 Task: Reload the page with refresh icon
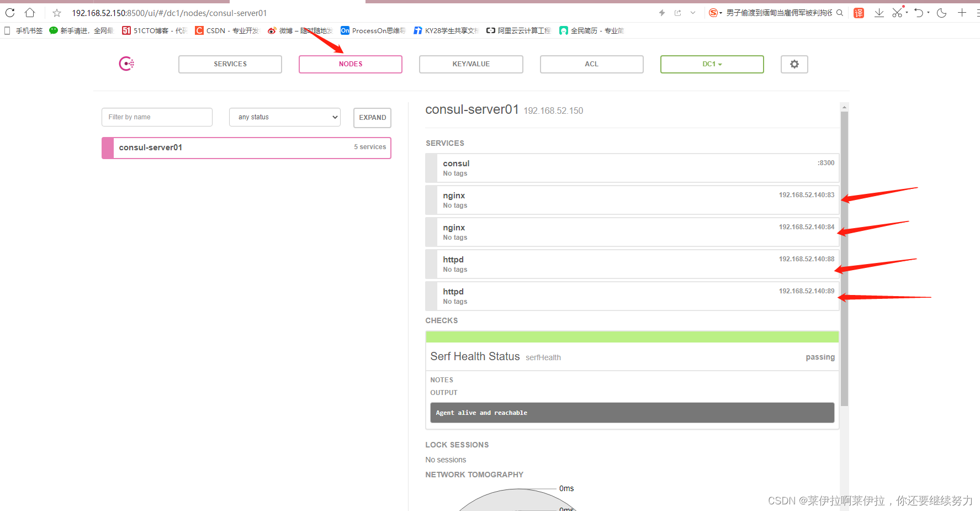[x=10, y=13]
